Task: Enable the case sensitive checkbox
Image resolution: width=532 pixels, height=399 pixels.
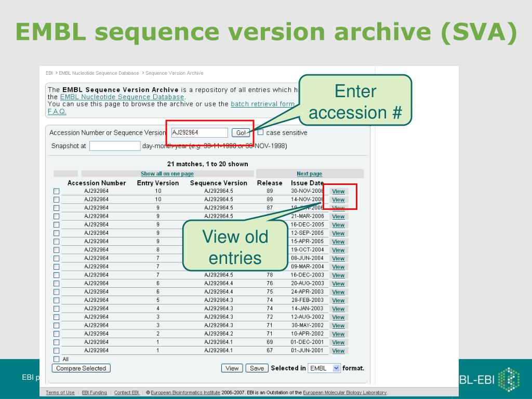Action: click(x=260, y=132)
